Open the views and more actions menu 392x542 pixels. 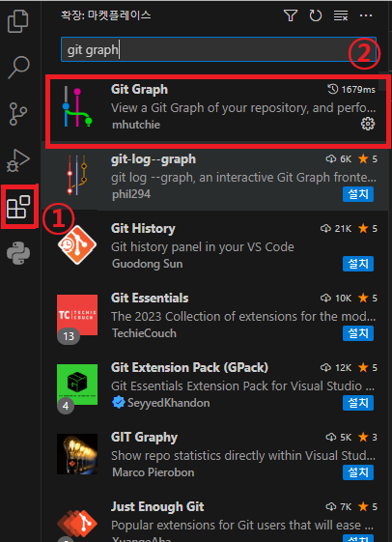click(x=366, y=15)
